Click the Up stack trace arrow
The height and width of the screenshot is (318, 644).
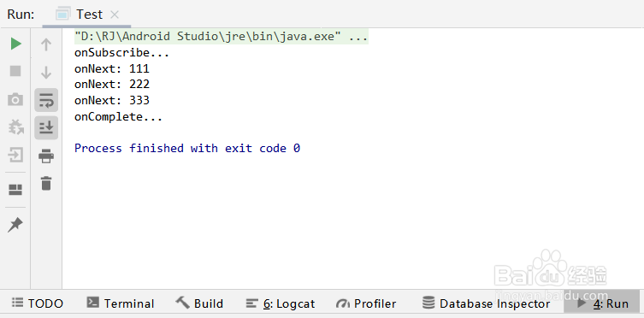click(46, 44)
